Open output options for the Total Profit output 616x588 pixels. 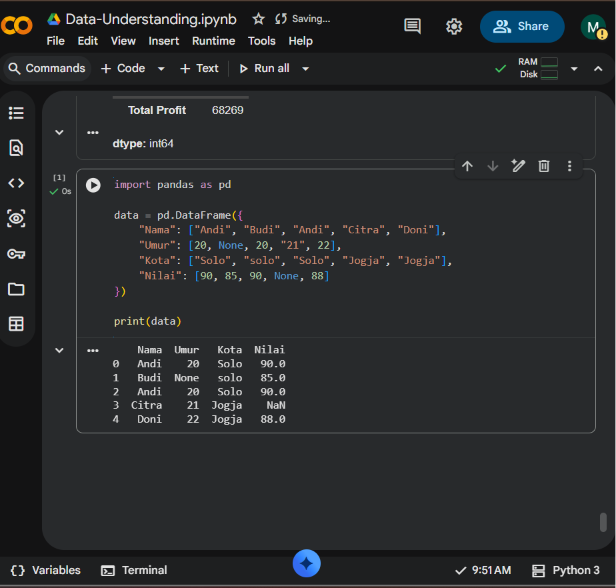point(93,132)
